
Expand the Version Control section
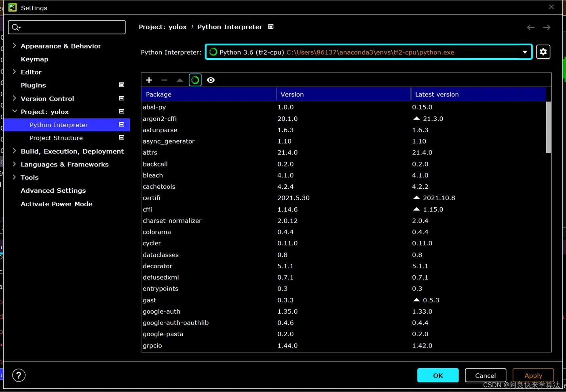click(15, 98)
